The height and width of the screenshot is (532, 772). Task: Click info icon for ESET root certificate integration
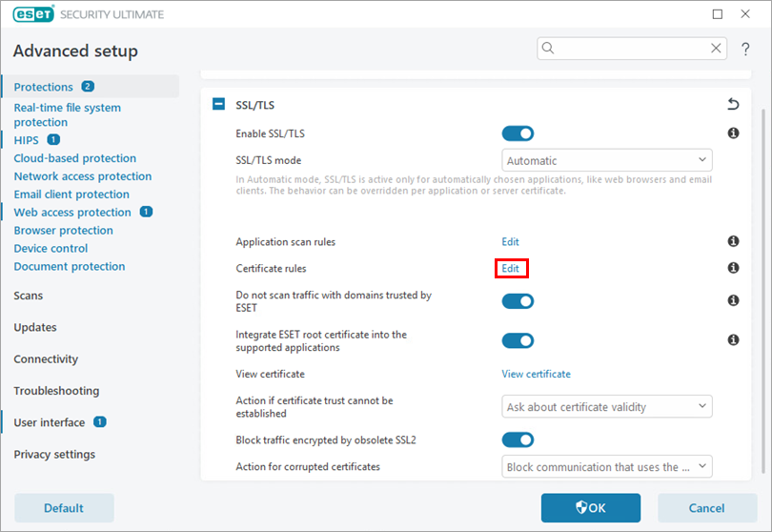733,340
